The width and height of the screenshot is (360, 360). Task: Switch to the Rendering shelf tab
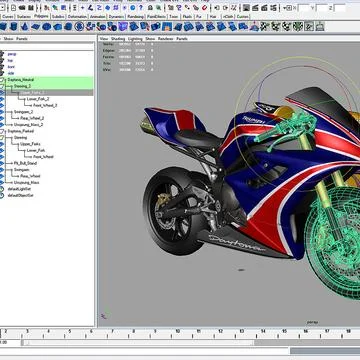coord(135,16)
